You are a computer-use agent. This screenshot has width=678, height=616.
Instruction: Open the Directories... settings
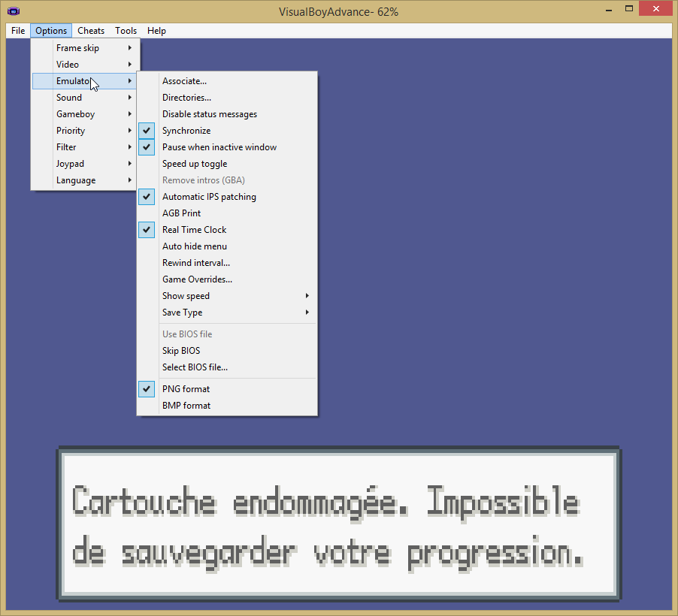(227, 97)
